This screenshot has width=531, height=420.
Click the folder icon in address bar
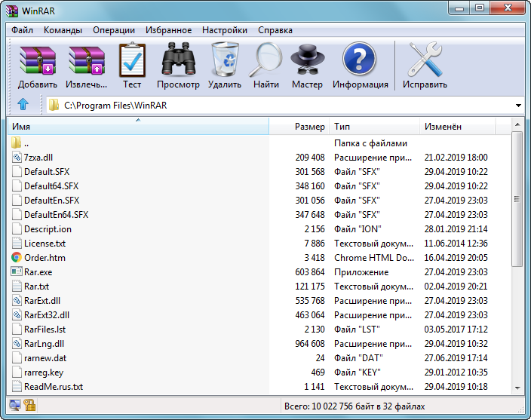[54, 106]
